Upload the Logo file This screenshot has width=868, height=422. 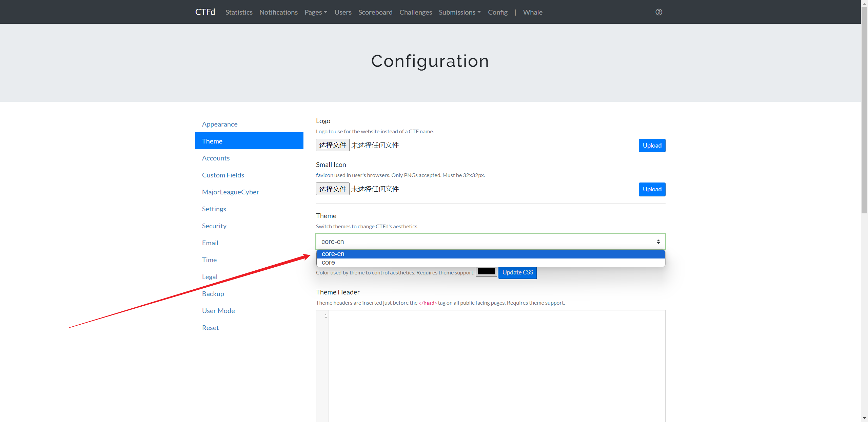[x=652, y=146]
